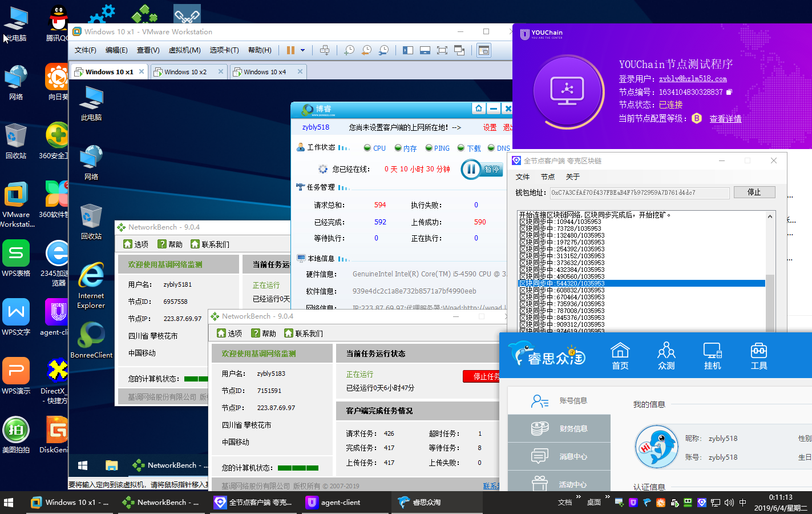The height and width of the screenshot is (514, 812).
Task: Toggle the VMware thumbnail bar icon
Action: (x=425, y=50)
